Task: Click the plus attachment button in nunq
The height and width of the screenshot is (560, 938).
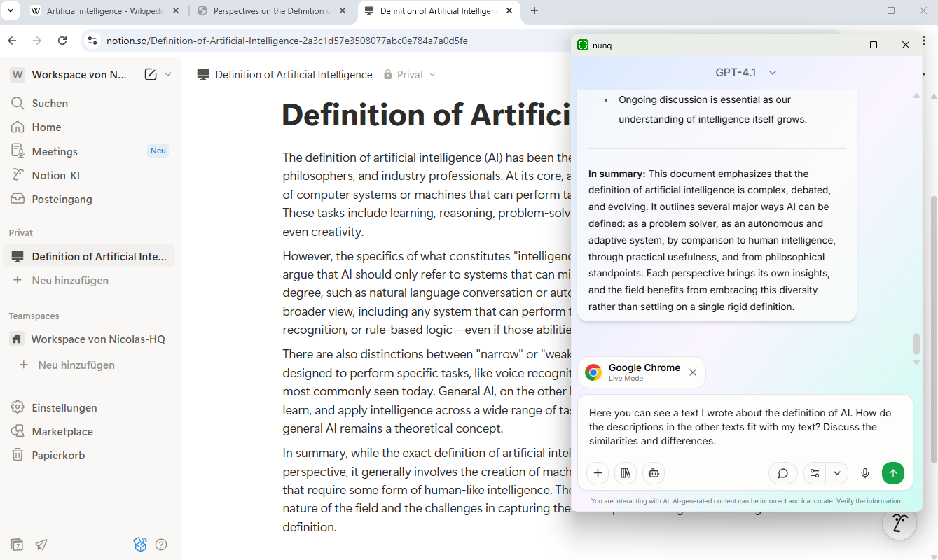Action: click(598, 473)
